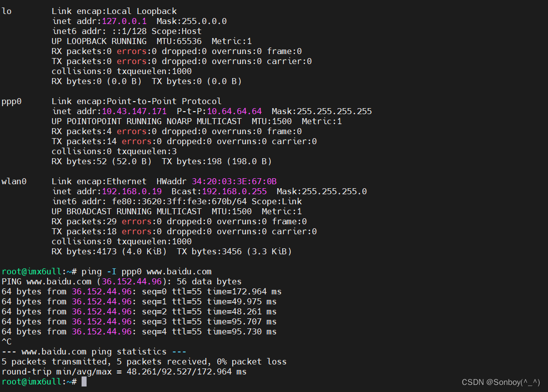Click 'time=95.707 ms' in the seq=3 reply
Screen dimensions: 548x392
[x=242, y=322]
